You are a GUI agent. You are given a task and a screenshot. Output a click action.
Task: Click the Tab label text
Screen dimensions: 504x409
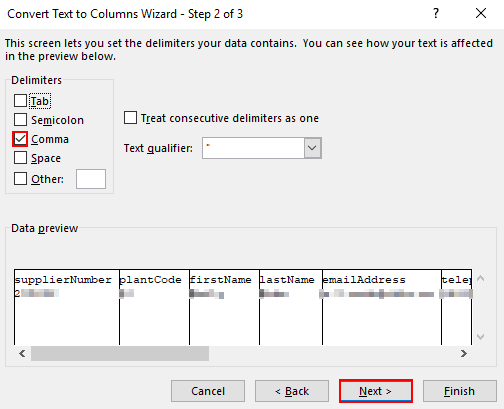[x=40, y=101]
